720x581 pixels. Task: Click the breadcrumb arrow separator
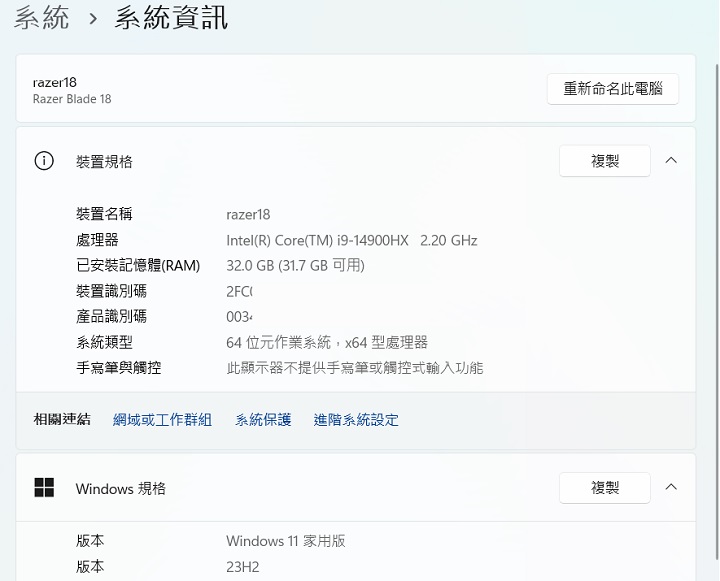click(93, 19)
